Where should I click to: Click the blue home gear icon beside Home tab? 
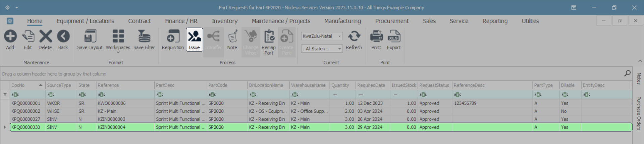pos(10,21)
